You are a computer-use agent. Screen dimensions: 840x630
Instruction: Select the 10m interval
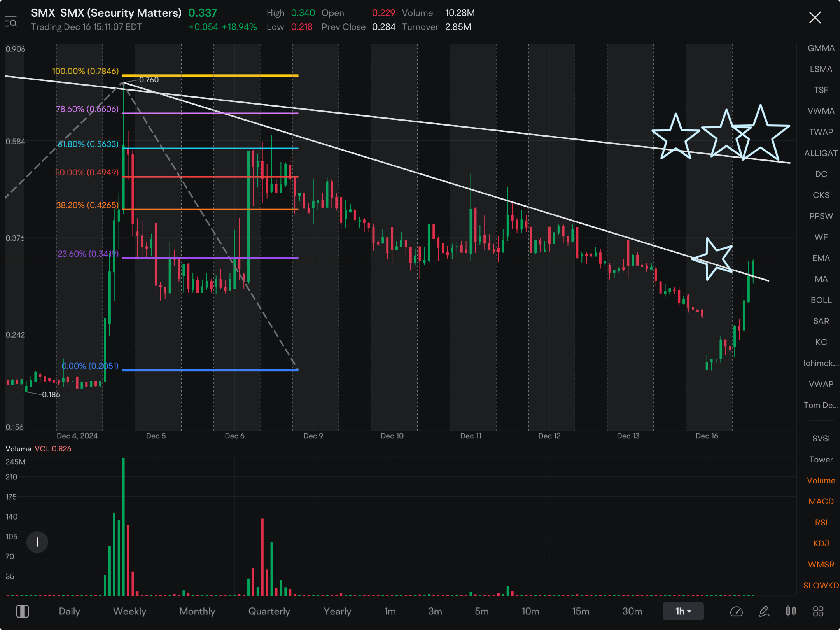click(x=530, y=611)
